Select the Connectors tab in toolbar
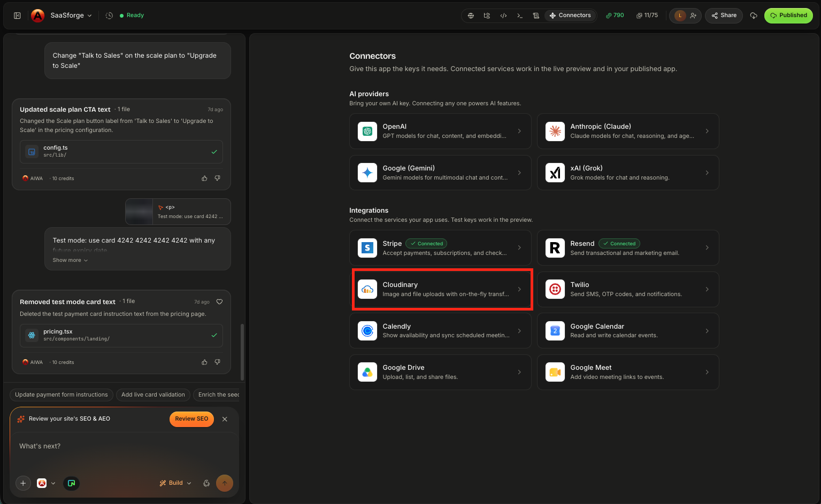 pyautogui.click(x=570, y=15)
